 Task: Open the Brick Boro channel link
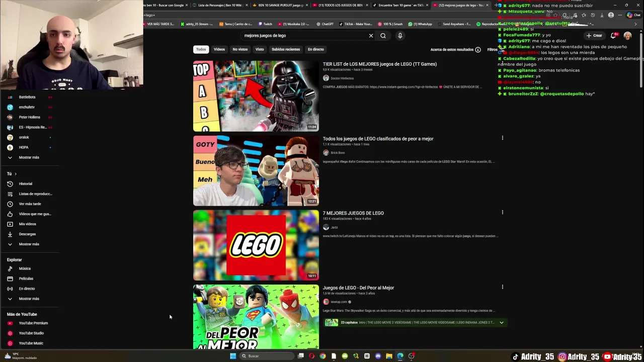coord(338,153)
